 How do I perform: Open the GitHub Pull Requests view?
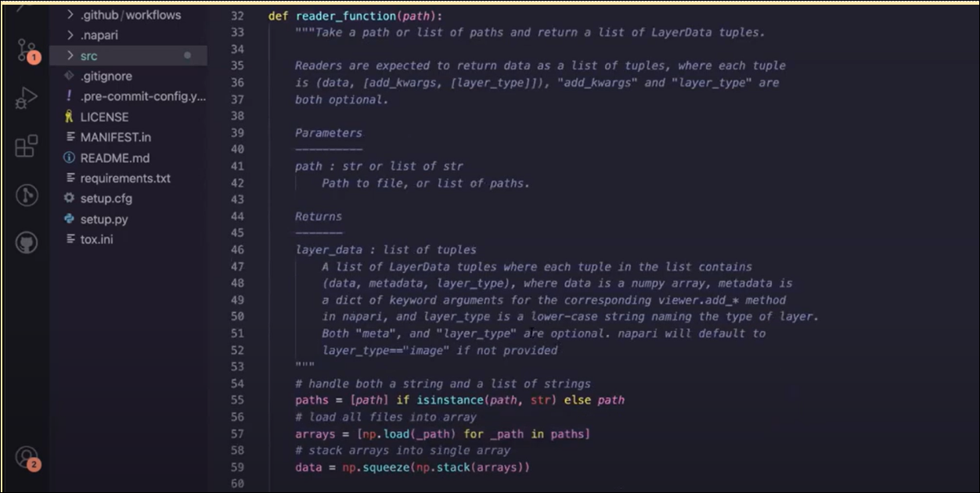(x=26, y=243)
